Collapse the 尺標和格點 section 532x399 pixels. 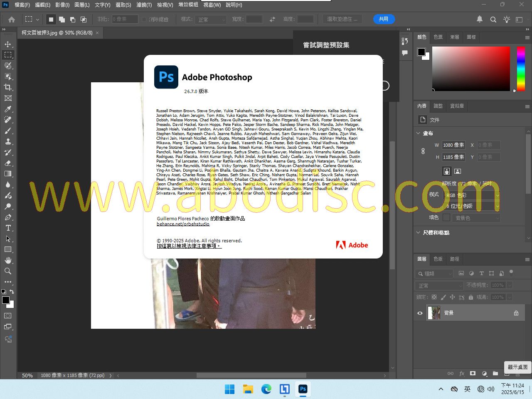pos(418,232)
